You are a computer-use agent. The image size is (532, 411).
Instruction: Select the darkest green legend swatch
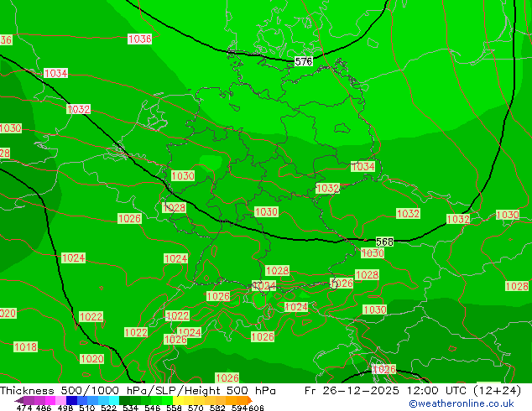(124, 400)
